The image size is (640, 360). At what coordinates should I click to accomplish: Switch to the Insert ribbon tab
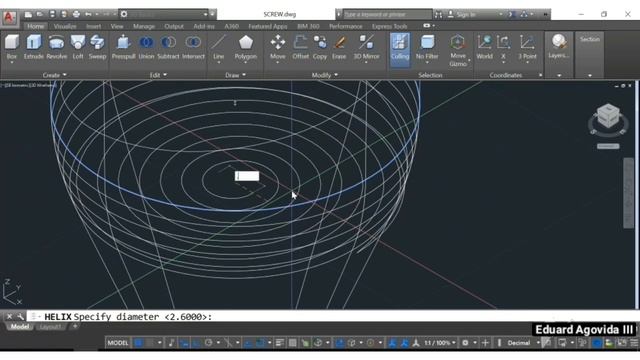click(93, 26)
